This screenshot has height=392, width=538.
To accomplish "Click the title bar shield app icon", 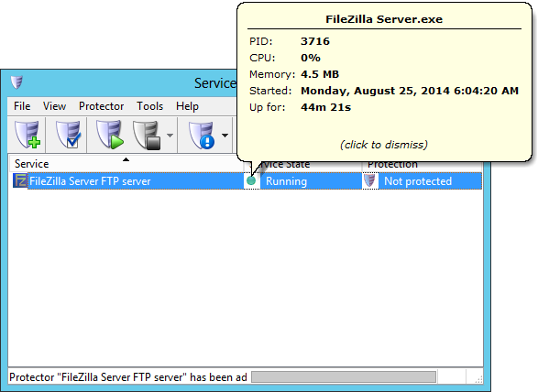I will point(16,82).
